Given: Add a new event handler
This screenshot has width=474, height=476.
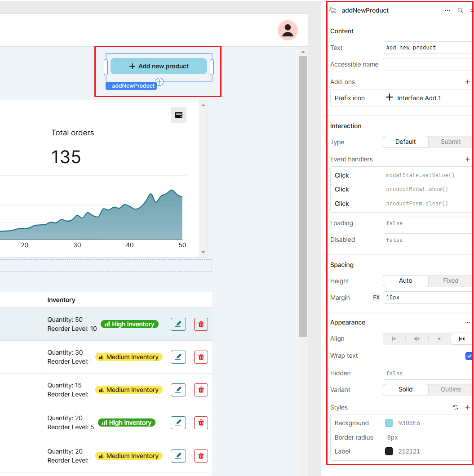Looking at the screenshot, I should (x=467, y=159).
